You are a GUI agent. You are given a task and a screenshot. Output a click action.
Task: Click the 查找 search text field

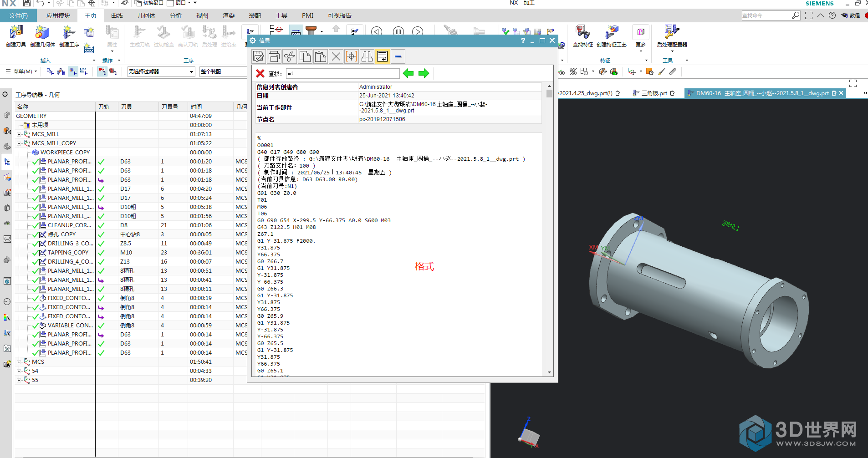(x=342, y=73)
